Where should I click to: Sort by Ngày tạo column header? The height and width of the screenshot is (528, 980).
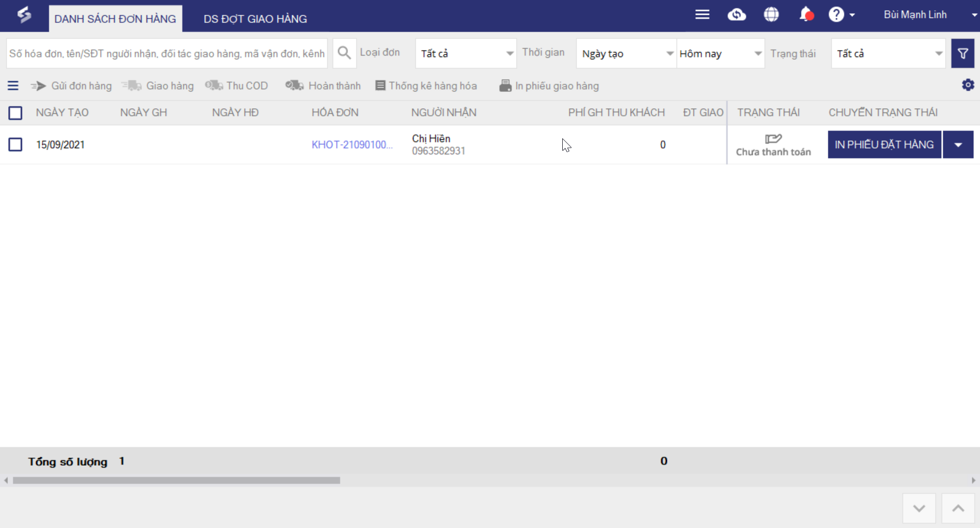pyautogui.click(x=62, y=112)
